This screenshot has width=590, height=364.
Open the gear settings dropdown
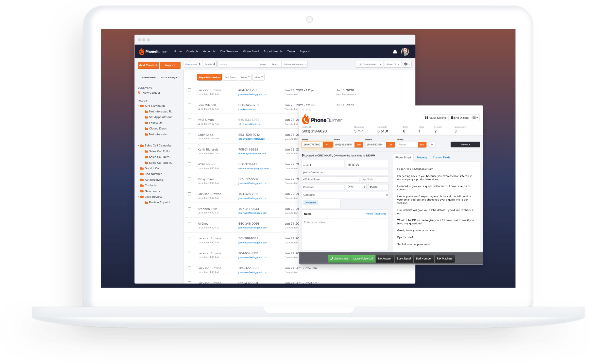click(x=407, y=64)
